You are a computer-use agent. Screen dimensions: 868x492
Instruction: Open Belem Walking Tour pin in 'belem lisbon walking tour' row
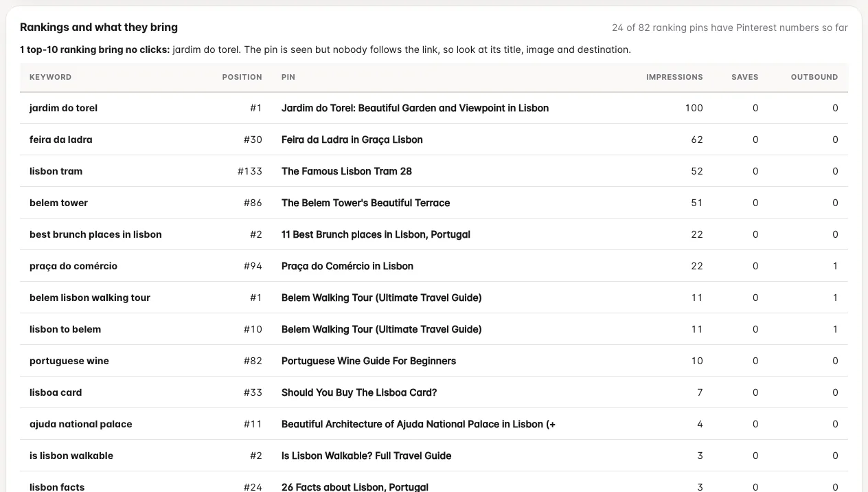tap(382, 298)
